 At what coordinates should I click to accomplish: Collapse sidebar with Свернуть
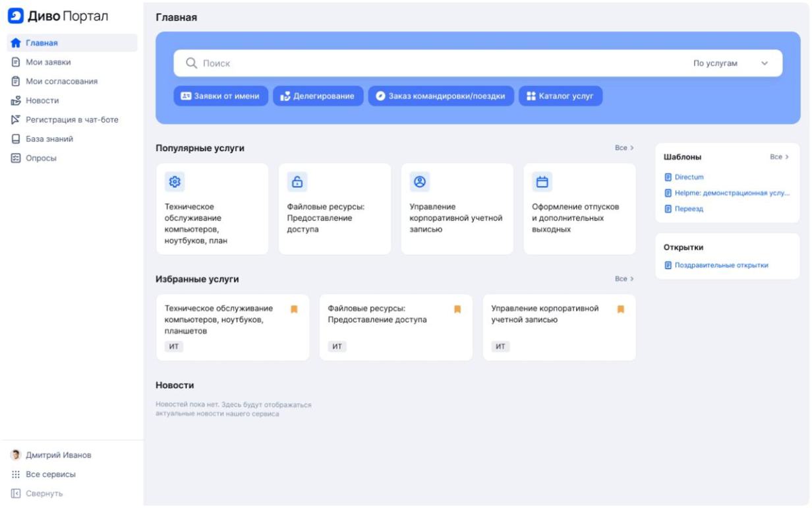43,493
